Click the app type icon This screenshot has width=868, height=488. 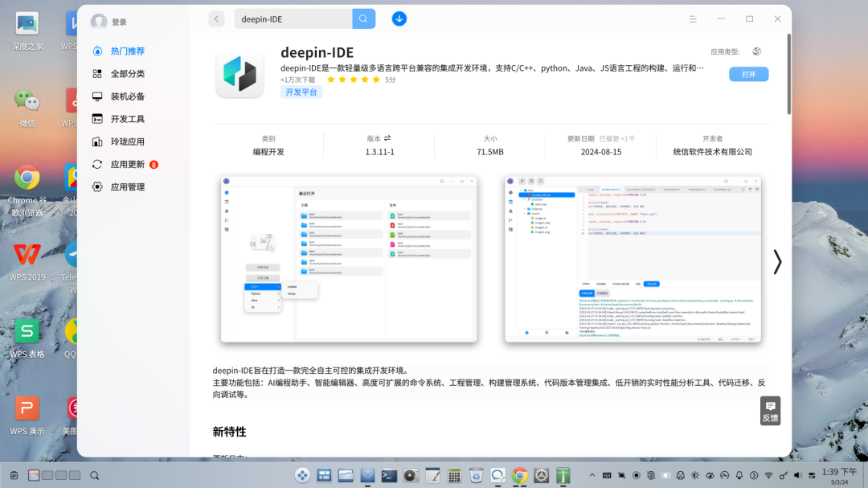click(x=757, y=51)
